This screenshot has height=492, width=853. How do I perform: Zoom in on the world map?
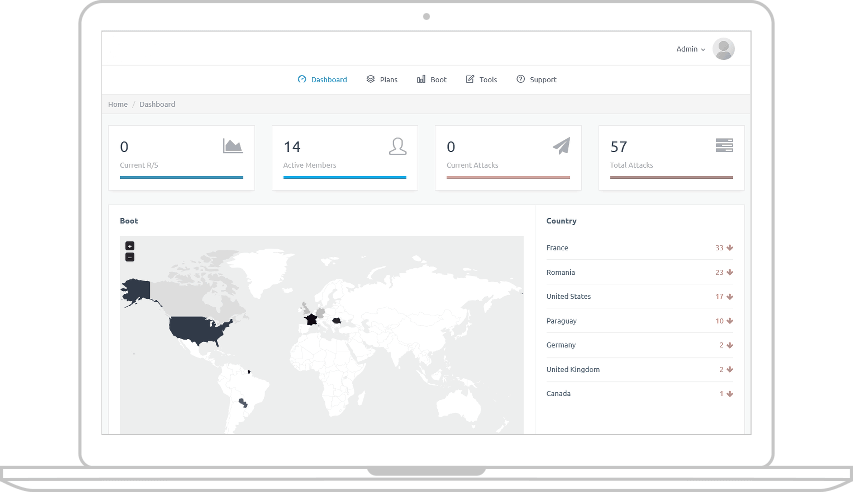click(129, 246)
